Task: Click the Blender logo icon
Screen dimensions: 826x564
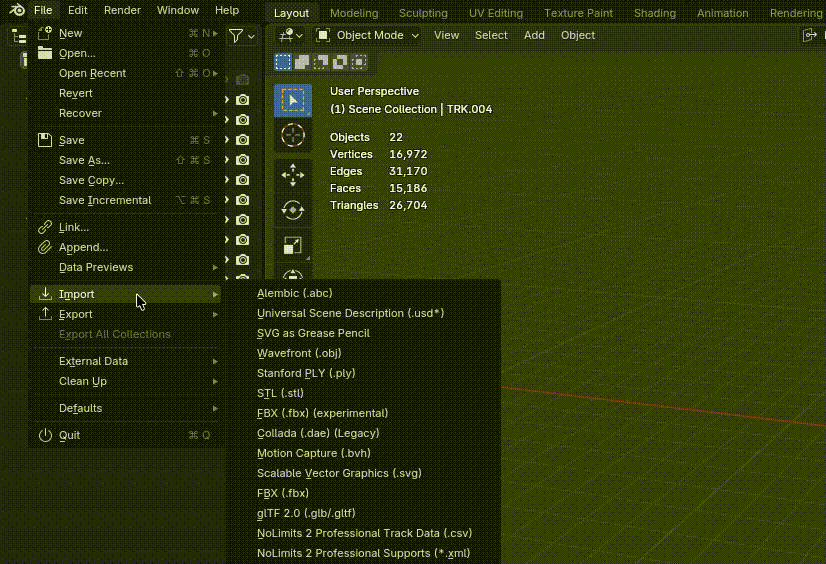Action: click(16, 10)
